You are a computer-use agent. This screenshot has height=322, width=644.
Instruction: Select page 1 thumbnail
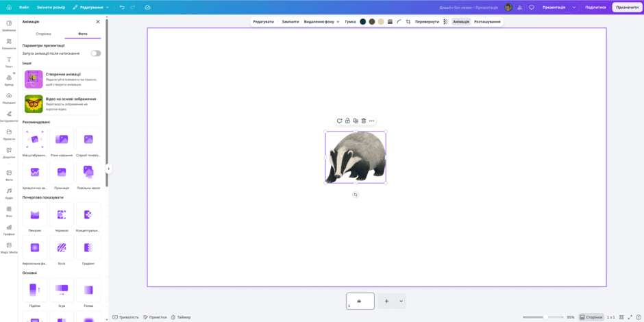click(x=360, y=301)
